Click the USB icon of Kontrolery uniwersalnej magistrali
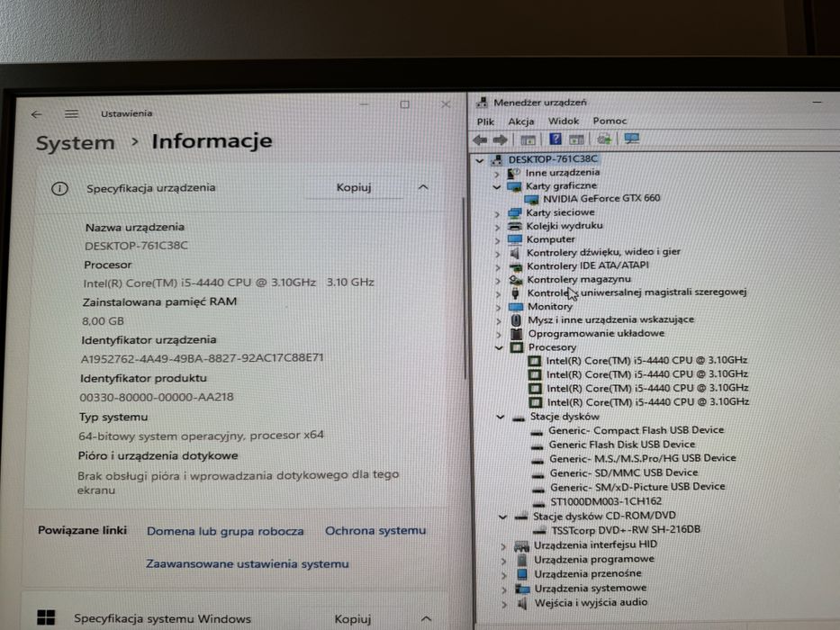Screen dimensions: 840x630 click(515, 293)
